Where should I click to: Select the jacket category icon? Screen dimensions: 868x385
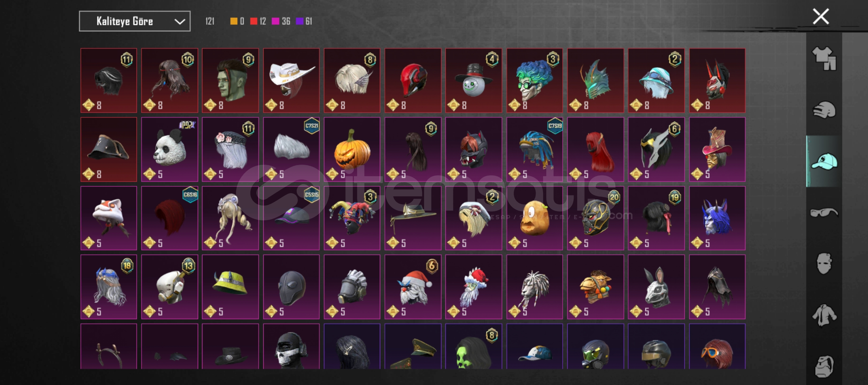[824, 315]
